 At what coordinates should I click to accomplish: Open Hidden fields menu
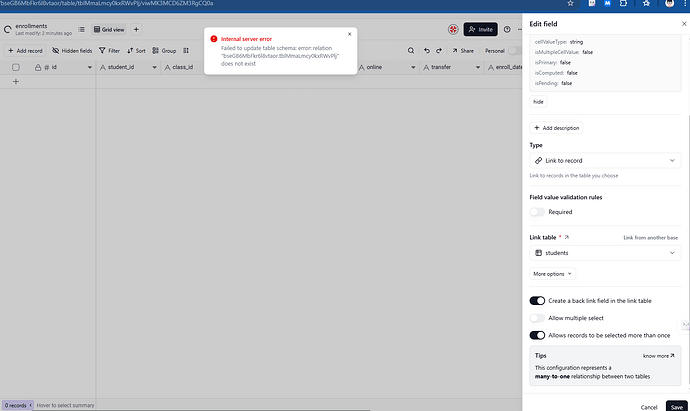(x=71, y=50)
